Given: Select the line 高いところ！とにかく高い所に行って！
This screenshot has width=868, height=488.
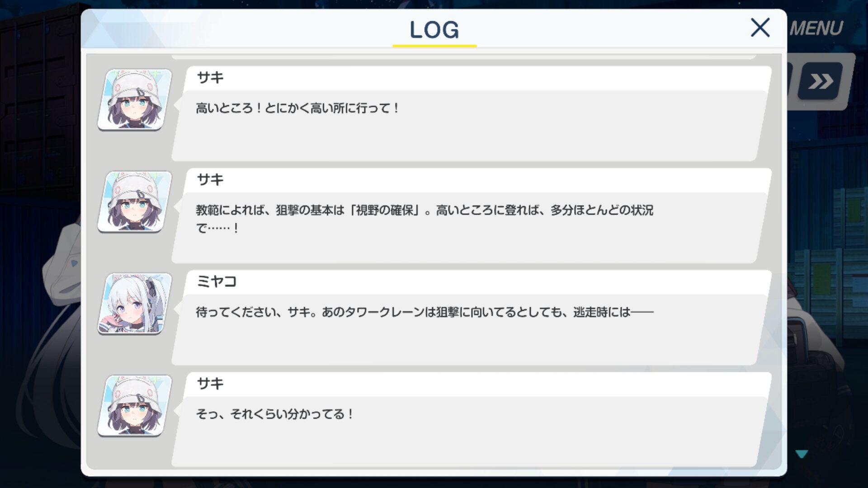Looking at the screenshot, I should click(297, 108).
